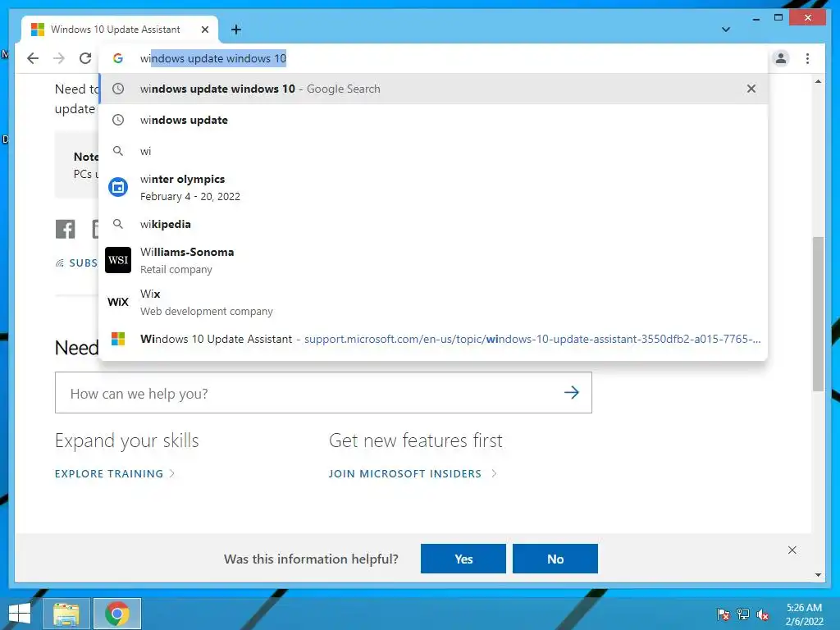Click the page vertical scrollbar thumb

tap(818, 314)
